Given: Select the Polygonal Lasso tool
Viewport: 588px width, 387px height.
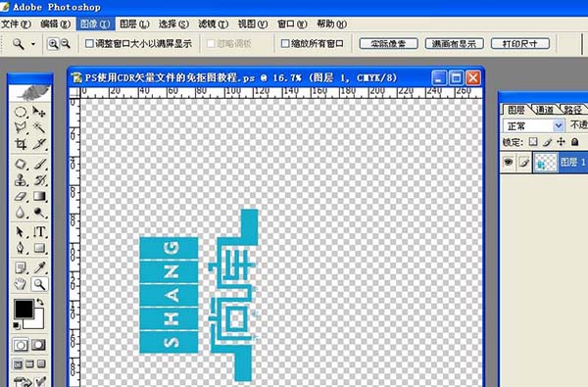Looking at the screenshot, I should 21,128.
